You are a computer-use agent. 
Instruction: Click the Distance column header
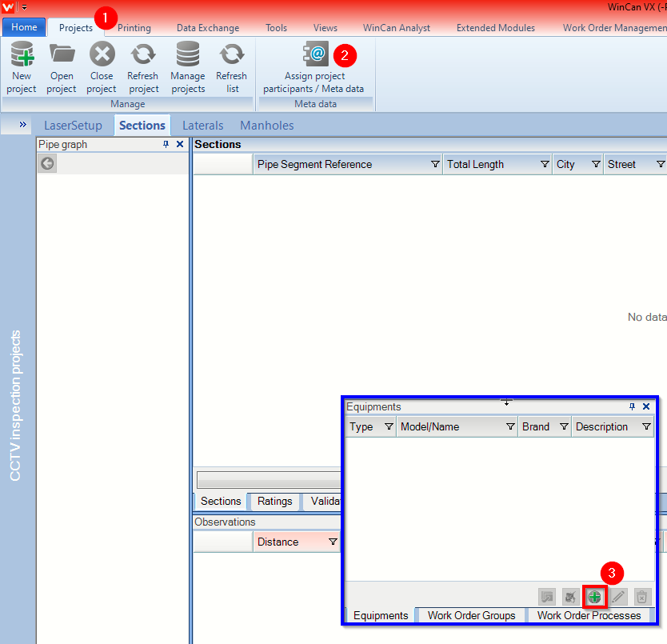click(x=297, y=542)
